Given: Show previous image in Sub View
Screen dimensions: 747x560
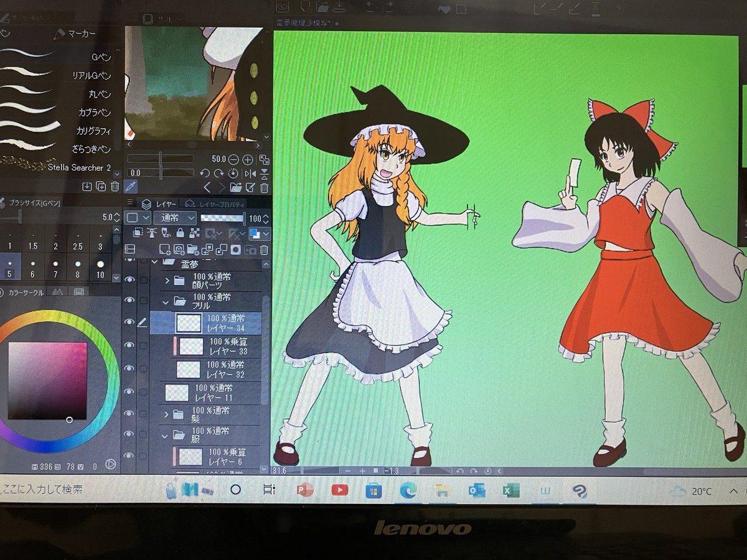Looking at the screenshot, I should pos(207,187).
